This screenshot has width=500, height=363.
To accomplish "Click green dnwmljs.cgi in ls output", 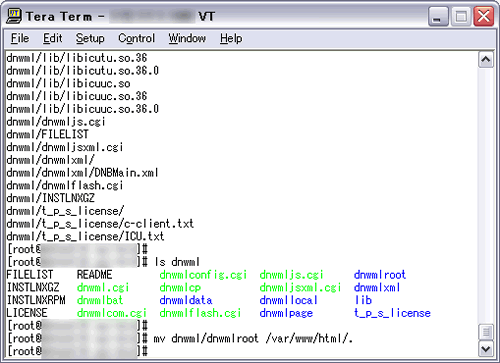I will [x=291, y=275].
